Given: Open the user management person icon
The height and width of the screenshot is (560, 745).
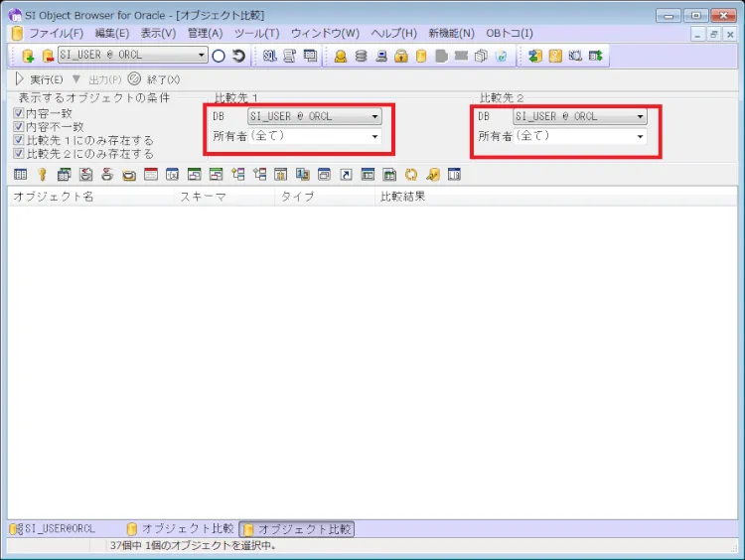Looking at the screenshot, I should 340,56.
